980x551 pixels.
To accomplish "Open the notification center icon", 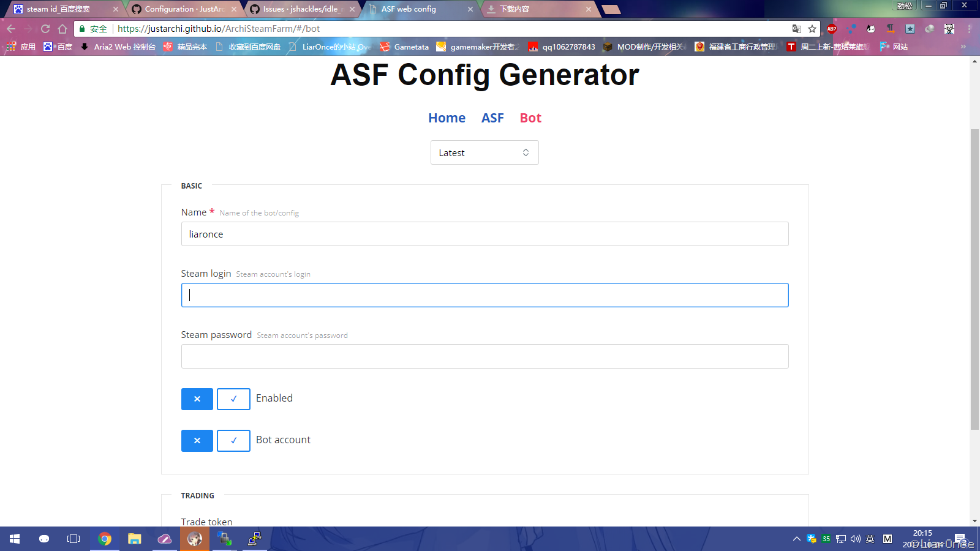I will coord(960,539).
